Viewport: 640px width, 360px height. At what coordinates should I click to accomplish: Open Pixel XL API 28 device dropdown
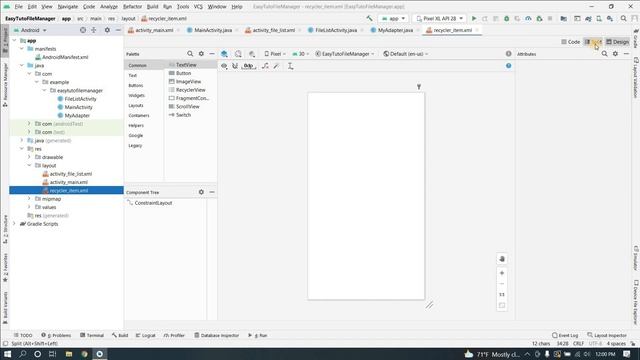point(440,18)
